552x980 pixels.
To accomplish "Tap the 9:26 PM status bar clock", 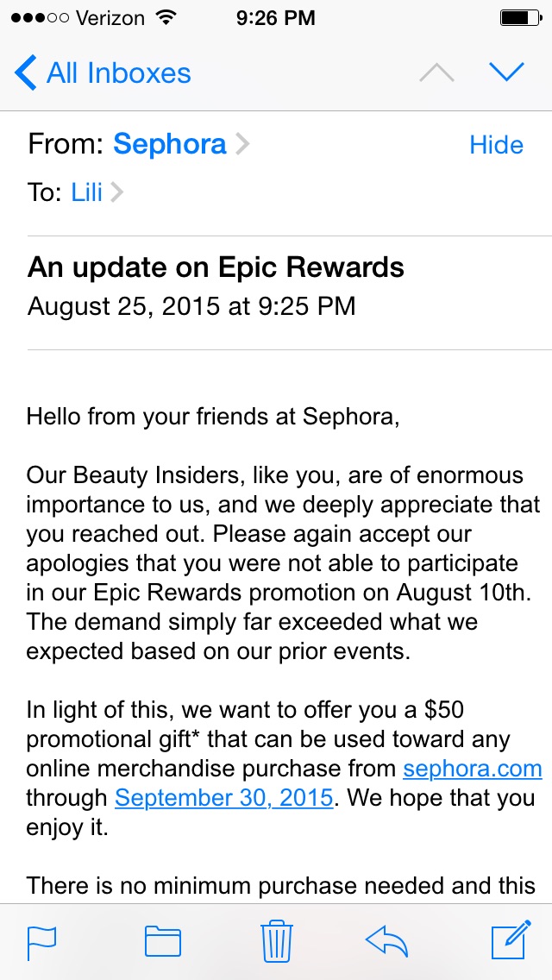I will tap(276, 18).
